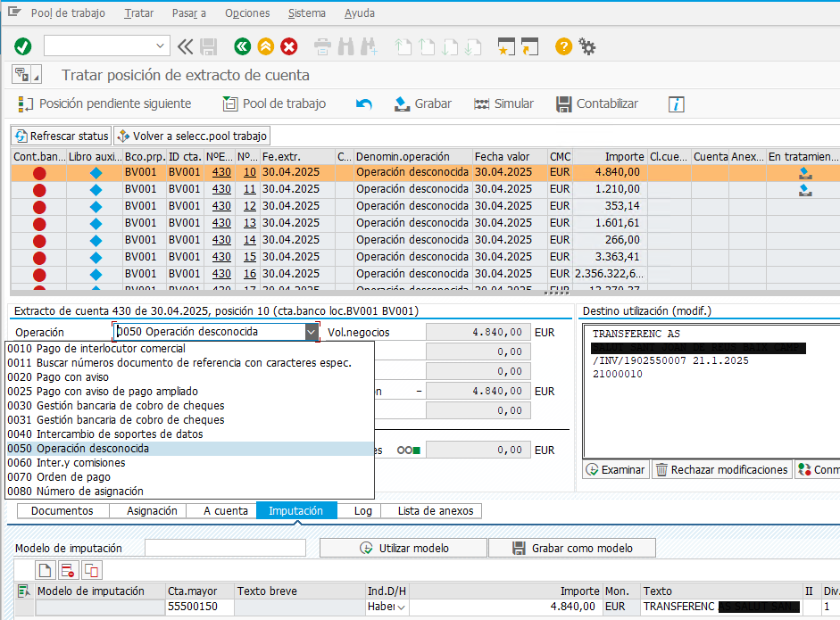This screenshot has height=620, width=840.
Task: Open the Sistema menu
Action: coord(307,12)
